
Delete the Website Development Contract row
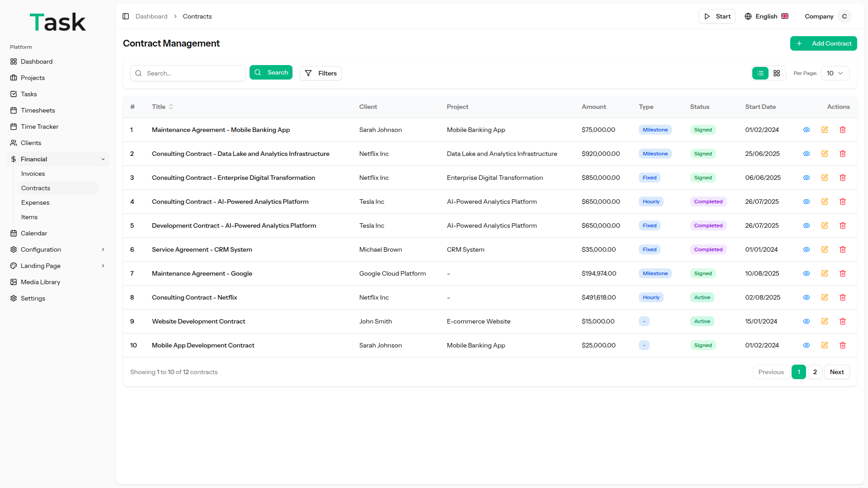point(842,321)
